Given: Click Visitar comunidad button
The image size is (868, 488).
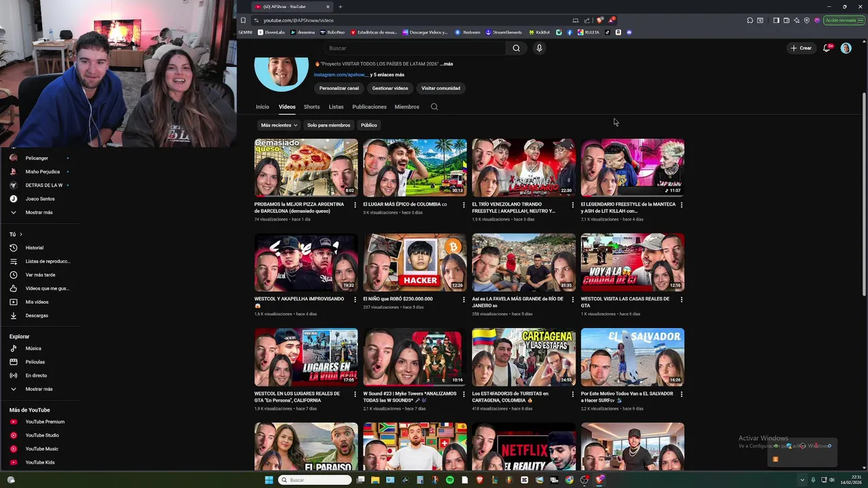Looking at the screenshot, I should [x=441, y=88].
